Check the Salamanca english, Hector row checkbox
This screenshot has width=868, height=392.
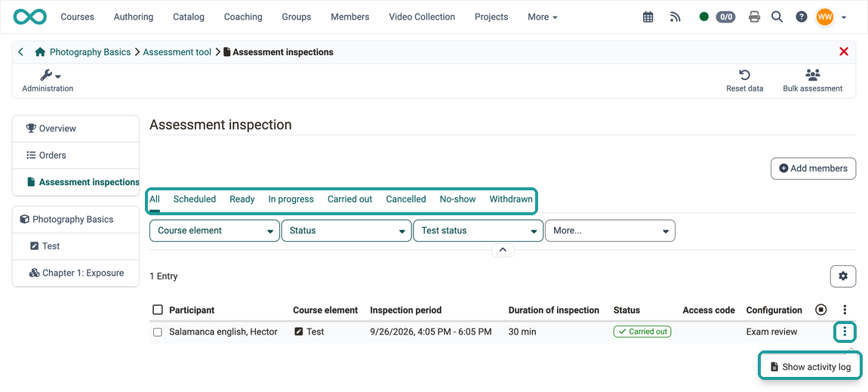point(158,332)
